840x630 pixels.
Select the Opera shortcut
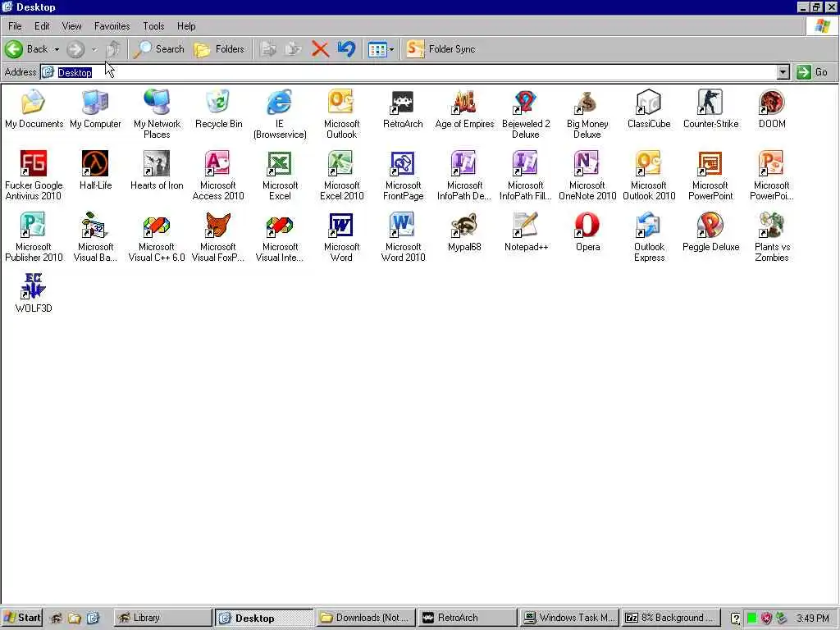(587, 232)
